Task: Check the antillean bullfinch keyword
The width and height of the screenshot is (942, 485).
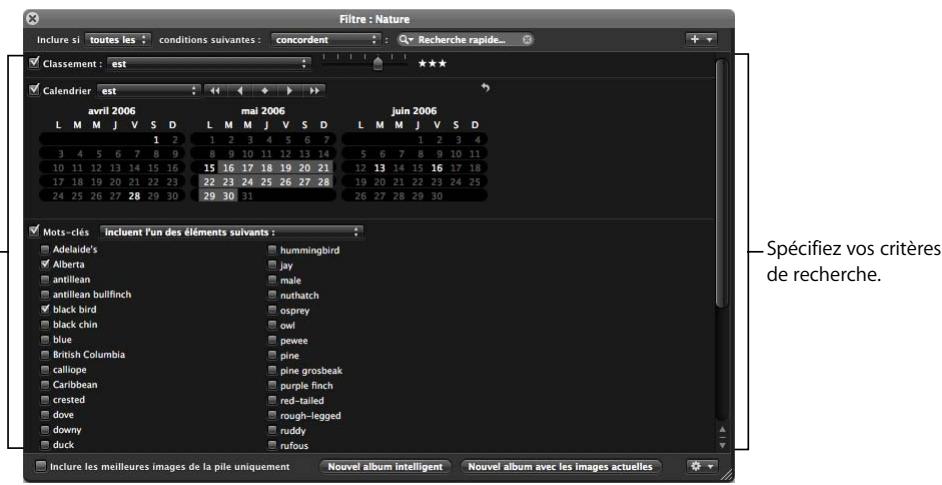Action: [x=45, y=294]
